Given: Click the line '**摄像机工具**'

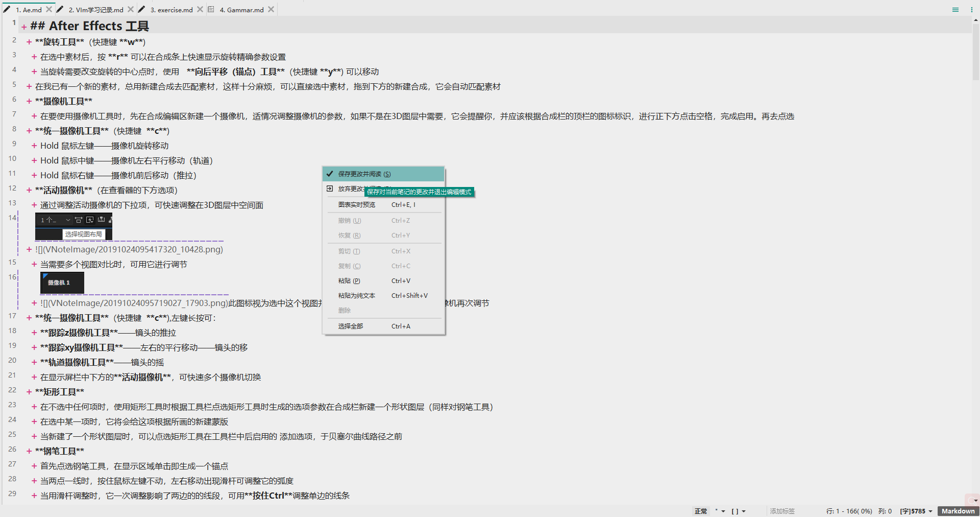Looking at the screenshot, I should coord(64,101).
